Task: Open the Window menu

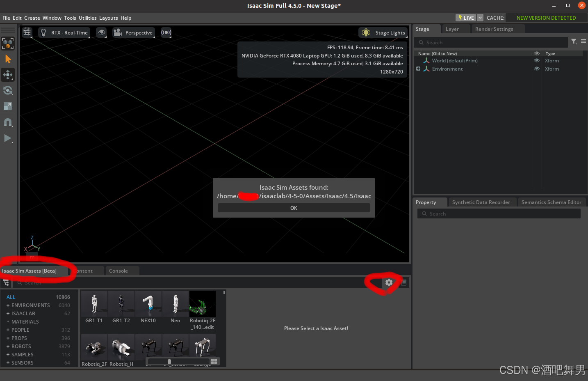Action: tap(52, 18)
